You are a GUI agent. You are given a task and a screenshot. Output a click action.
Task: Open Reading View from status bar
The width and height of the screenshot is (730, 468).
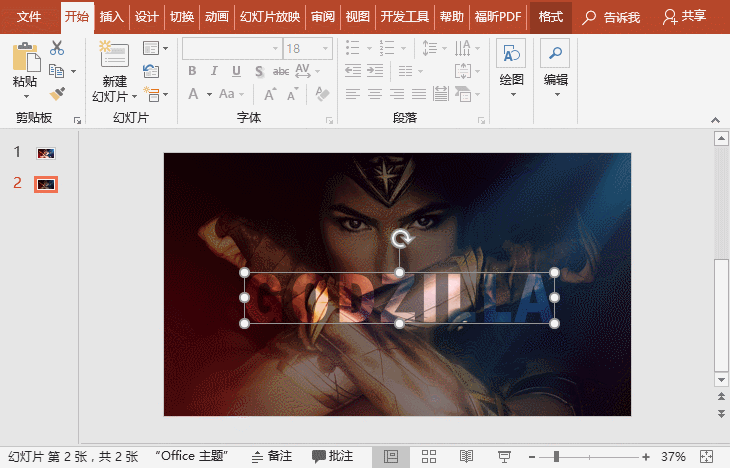pyautogui.click(x=466, y=456)
